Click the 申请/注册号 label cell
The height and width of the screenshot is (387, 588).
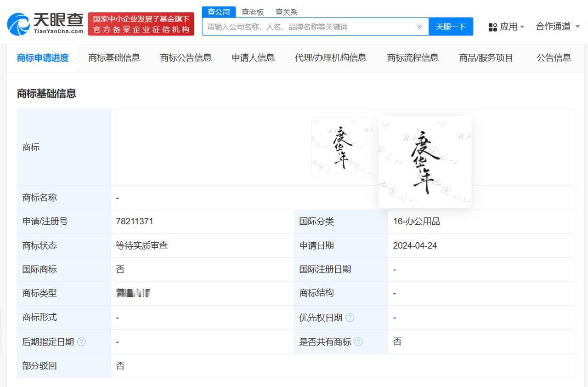tap(64, 222)
